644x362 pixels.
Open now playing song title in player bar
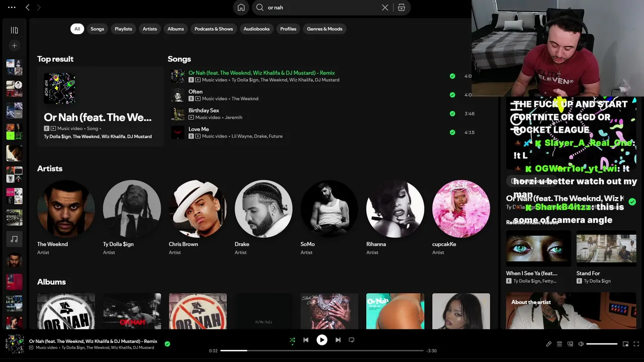point(93,341)
